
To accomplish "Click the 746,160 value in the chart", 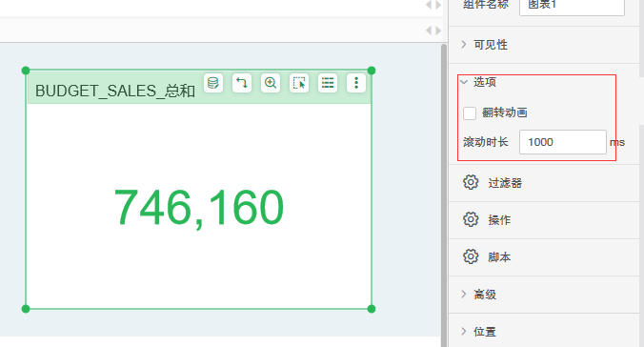I will (x=199, y=207).
